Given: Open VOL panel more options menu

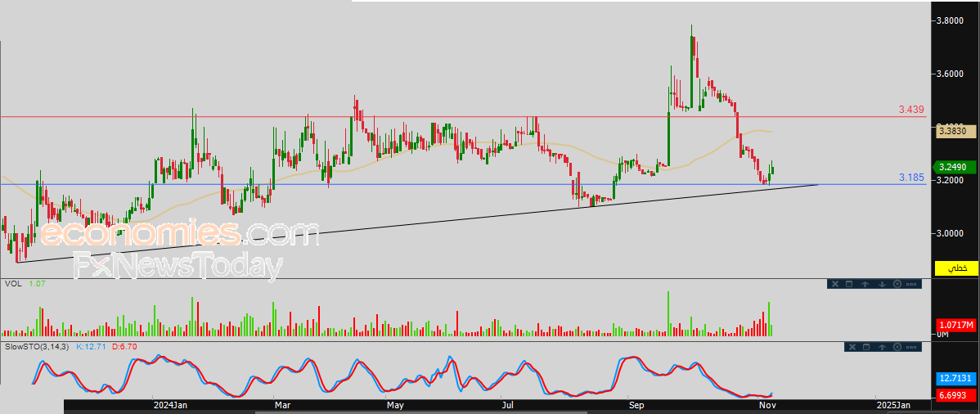Looking at the screenshot, I should coord(911,284).
